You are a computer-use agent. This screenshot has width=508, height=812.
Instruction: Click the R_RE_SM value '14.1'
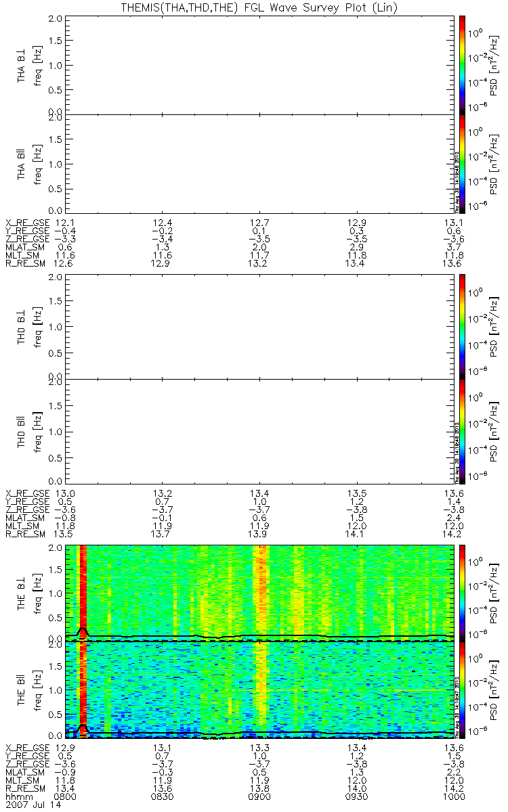(x=356, y=534)
